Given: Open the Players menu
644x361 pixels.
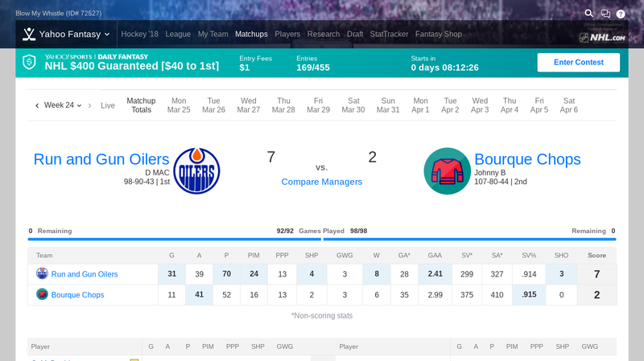Looking at the screenshot, I should pyautogui.click(x=287, y=34).
